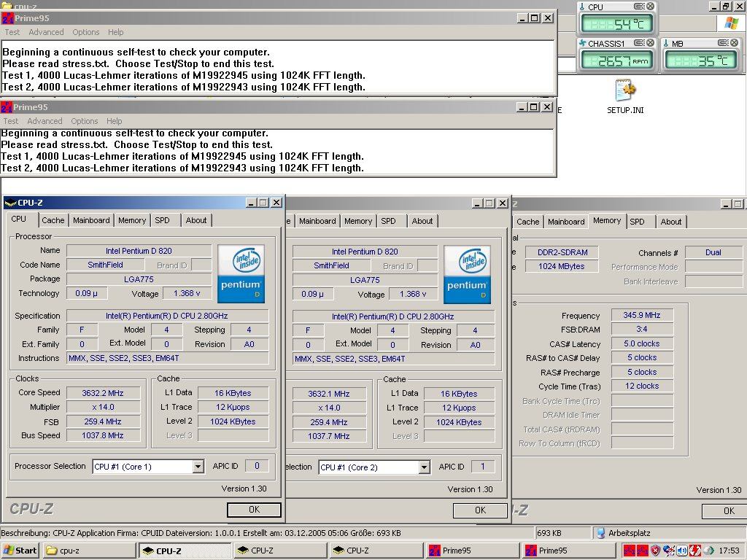Open the Test menu in the lower Prime95 window

pyautogui.click(x=11, y=121)
